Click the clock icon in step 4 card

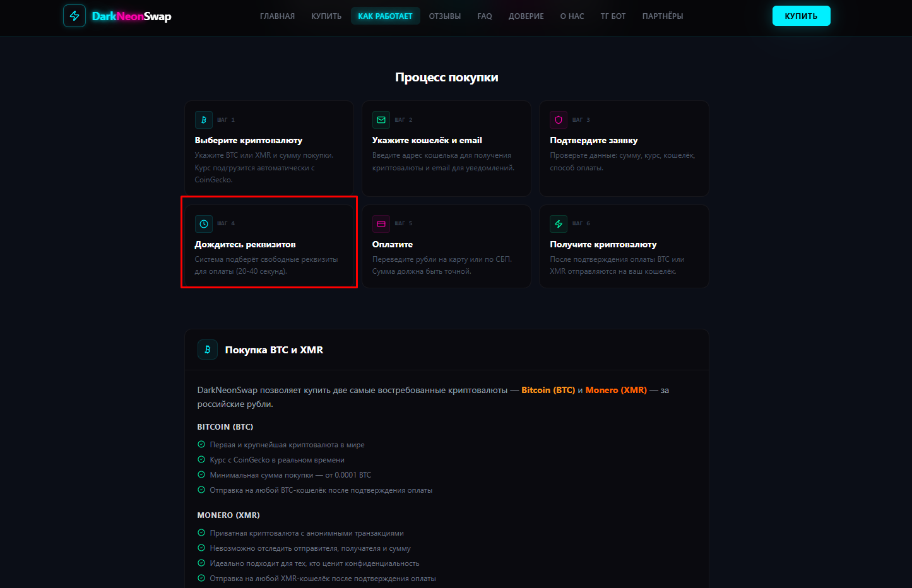click(203, 224)
